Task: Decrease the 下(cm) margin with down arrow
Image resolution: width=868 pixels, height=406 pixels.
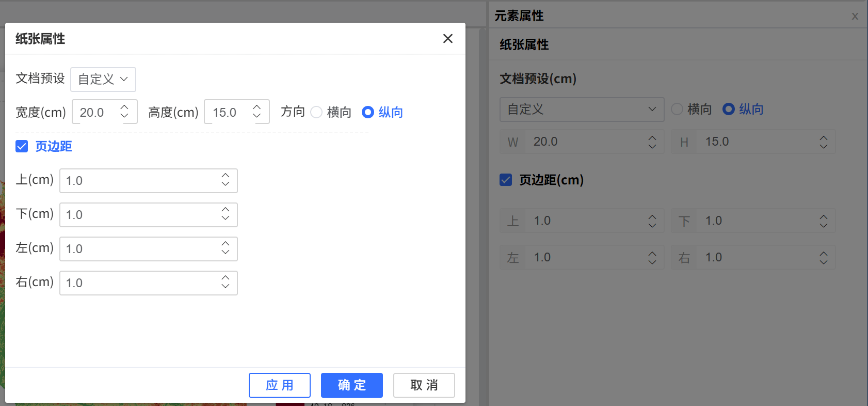Action: point(226,218)
